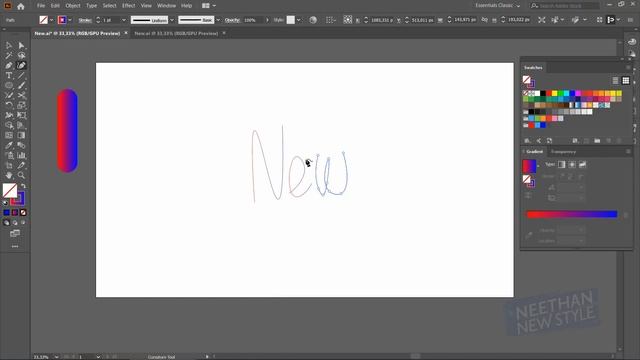This screenshot has height=360, width=640.
Task: Select the Lasso tool
Action: (x=21, y=56)
